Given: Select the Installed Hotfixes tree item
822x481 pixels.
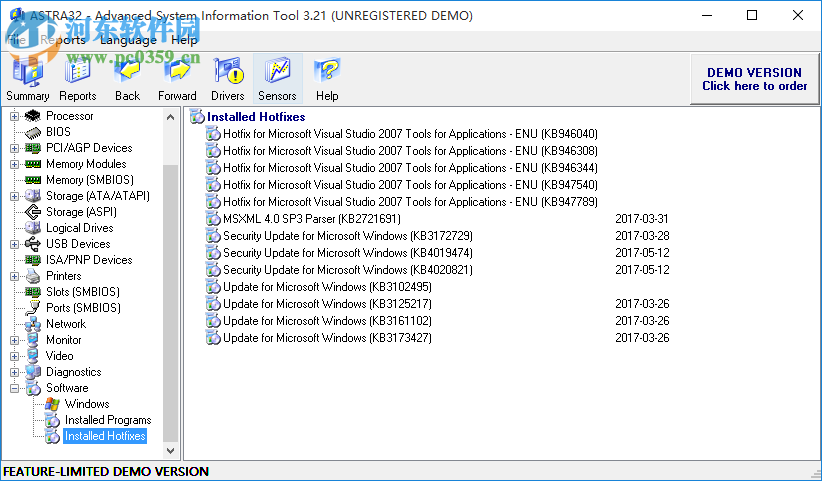Looking at the screenshot, I should coord(105,436).
